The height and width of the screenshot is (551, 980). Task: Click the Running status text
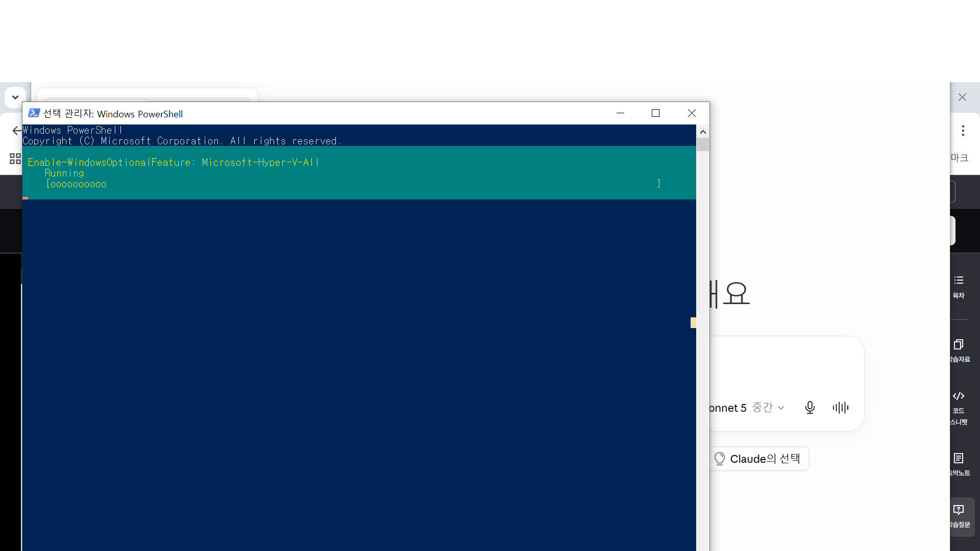click(64, 173)
